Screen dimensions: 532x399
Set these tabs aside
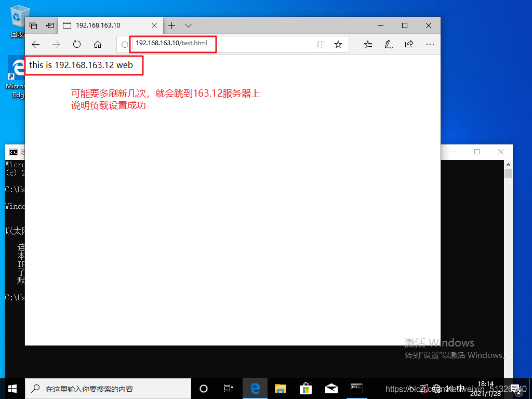point(50,25)
